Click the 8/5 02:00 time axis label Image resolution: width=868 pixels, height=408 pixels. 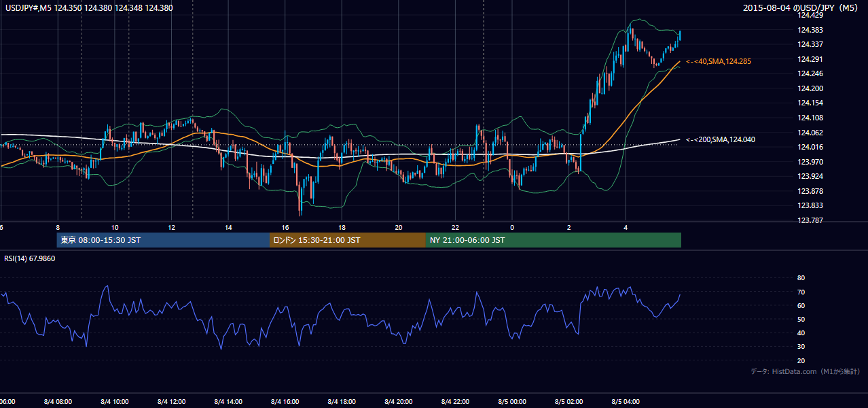point(569,402)
